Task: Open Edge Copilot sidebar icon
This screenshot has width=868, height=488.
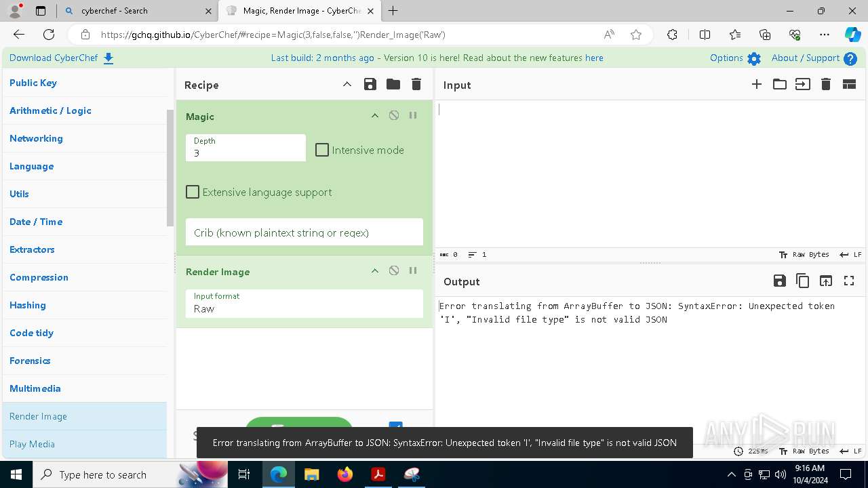Action: click(853, 35)
